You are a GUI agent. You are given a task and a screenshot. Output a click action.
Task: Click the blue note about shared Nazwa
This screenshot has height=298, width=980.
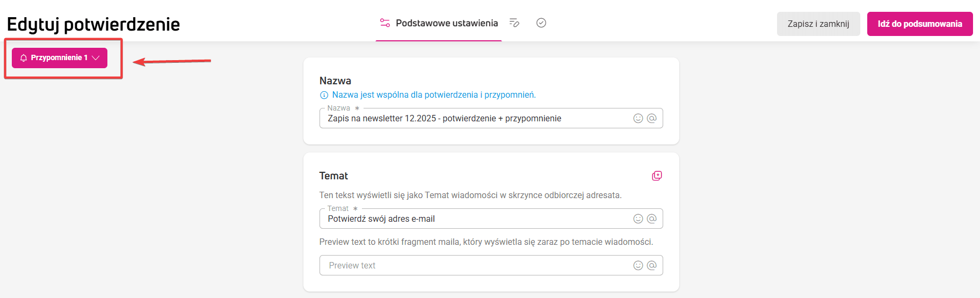pyautogui.click(x=433, y=95)
